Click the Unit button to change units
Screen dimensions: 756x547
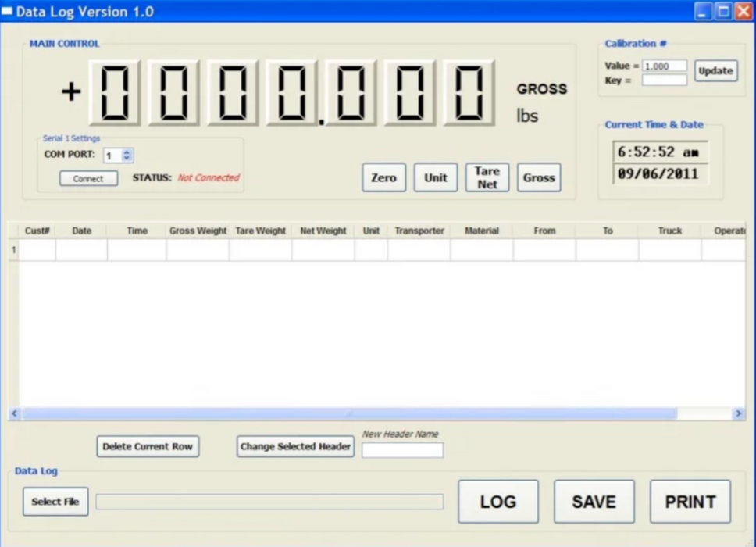pyautogui.click(x=435, y=177)
